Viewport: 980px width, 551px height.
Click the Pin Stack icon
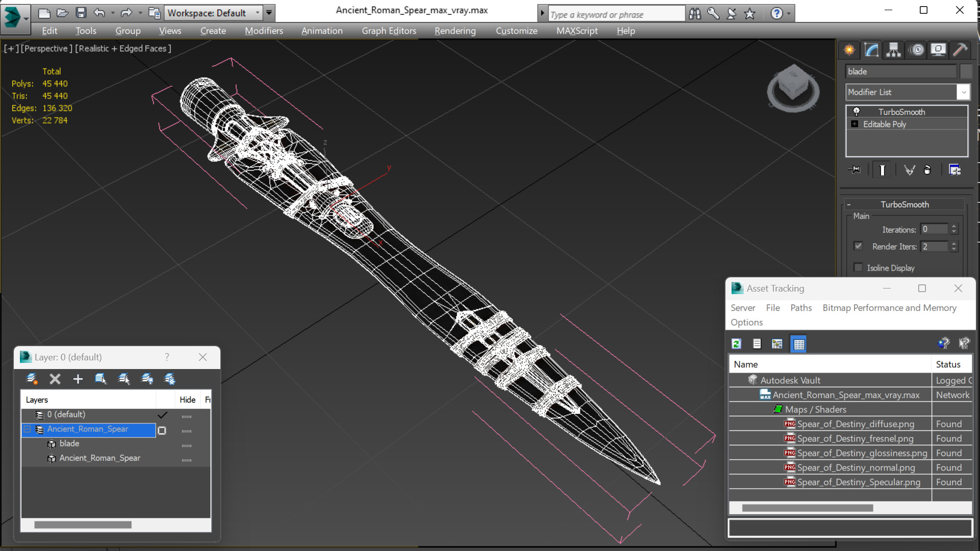tap(855, 170)
